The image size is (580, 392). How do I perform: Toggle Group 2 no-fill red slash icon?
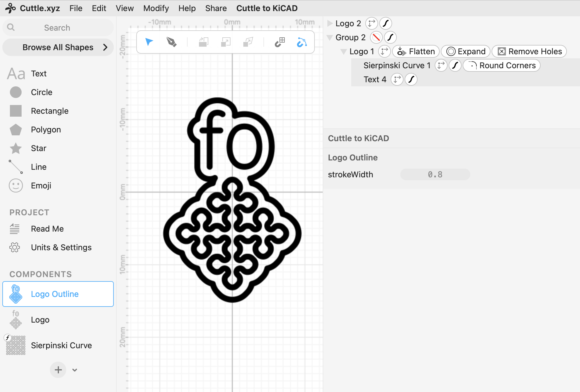click(376, 37)
